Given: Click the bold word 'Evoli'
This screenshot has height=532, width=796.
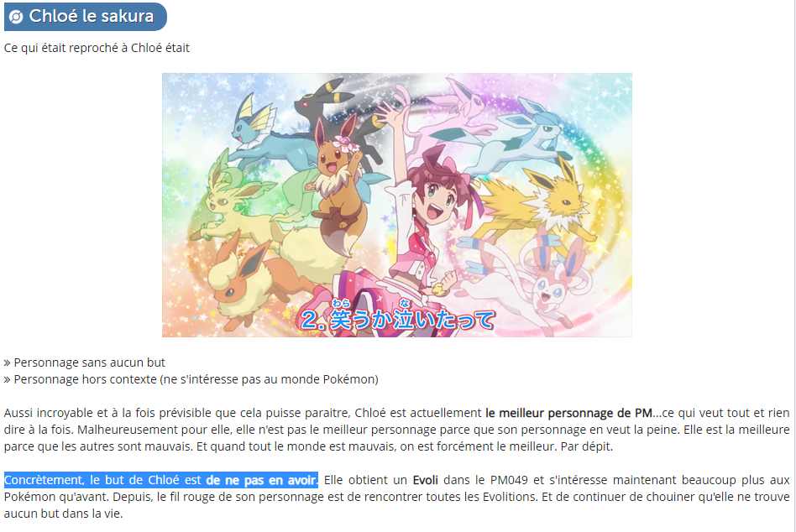Looking at the screenshot, I should [426, 480].
